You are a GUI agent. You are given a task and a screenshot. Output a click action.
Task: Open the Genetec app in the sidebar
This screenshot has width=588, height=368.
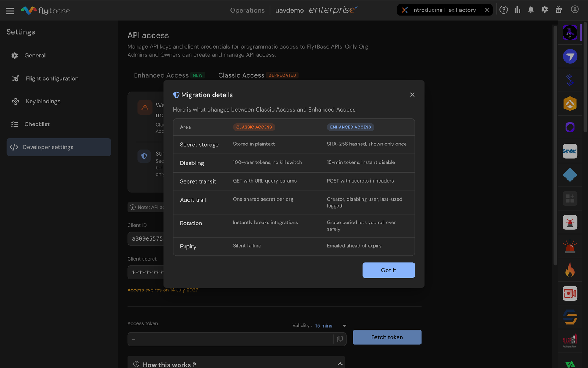(x=570, y=151)
